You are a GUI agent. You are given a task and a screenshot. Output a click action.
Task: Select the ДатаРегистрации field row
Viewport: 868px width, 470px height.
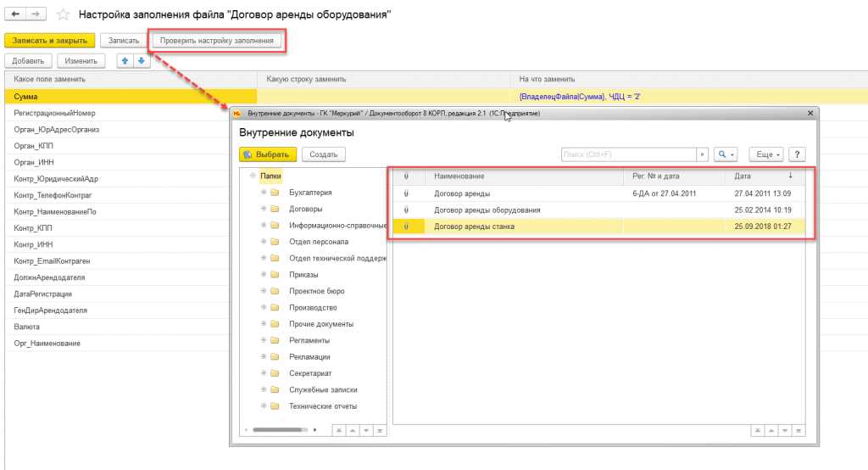[117, 294]
